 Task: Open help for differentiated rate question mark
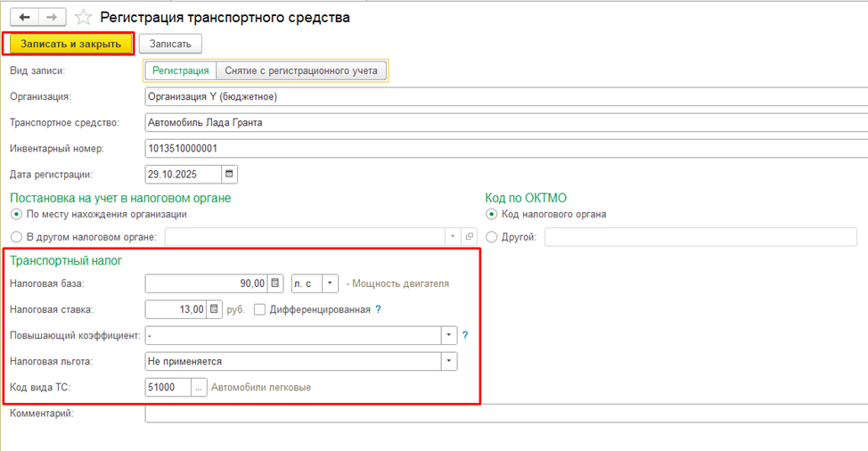tap(378, 309)
